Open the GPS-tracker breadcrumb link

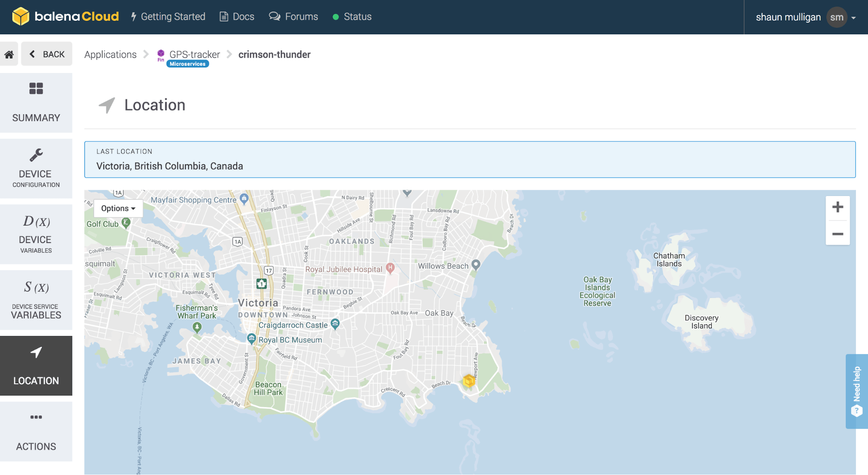pyautogui.click(x=194, y=54)
